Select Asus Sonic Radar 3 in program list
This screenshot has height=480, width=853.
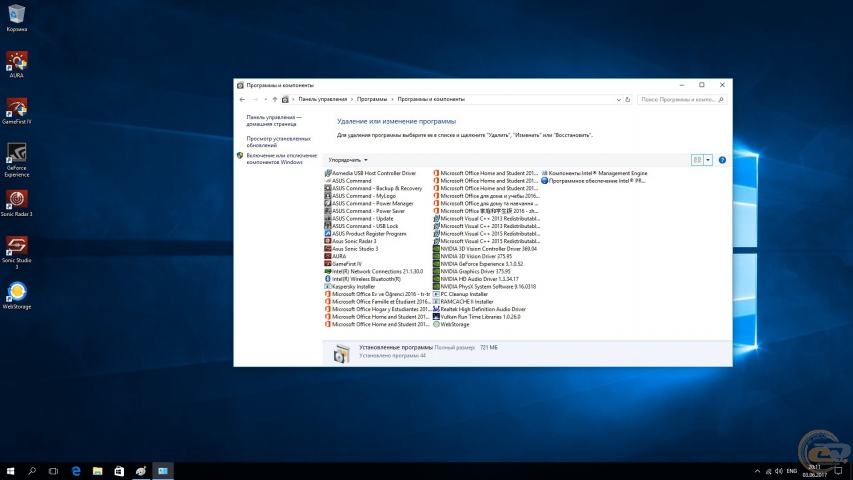point(350,241)
